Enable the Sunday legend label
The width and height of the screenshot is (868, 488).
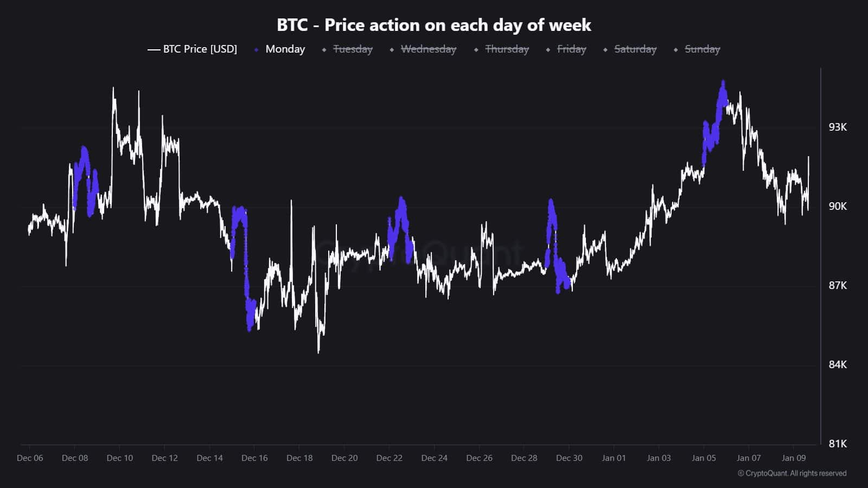click(x=702, y=49)
